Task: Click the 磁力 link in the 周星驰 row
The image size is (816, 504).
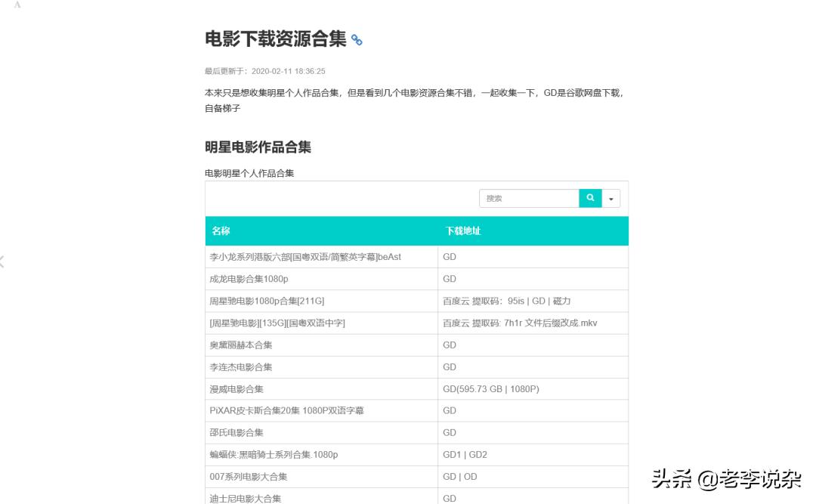Action: [560, 301]
